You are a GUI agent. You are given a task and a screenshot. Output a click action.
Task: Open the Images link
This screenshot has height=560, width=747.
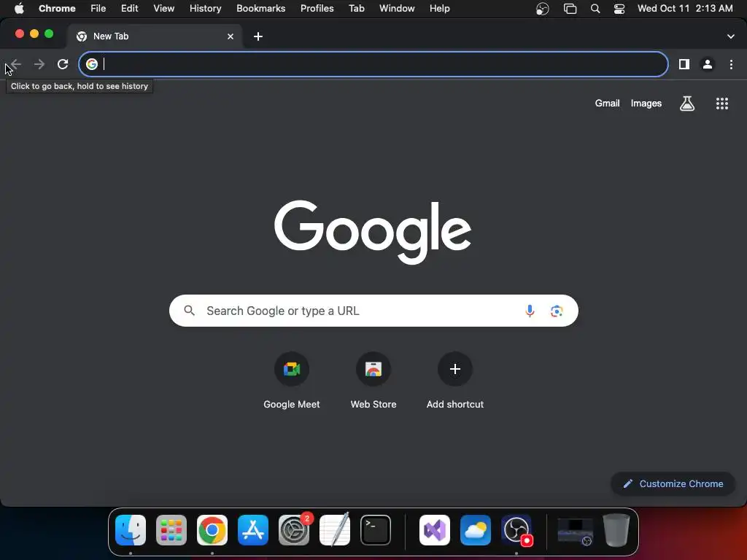point(646,104)
